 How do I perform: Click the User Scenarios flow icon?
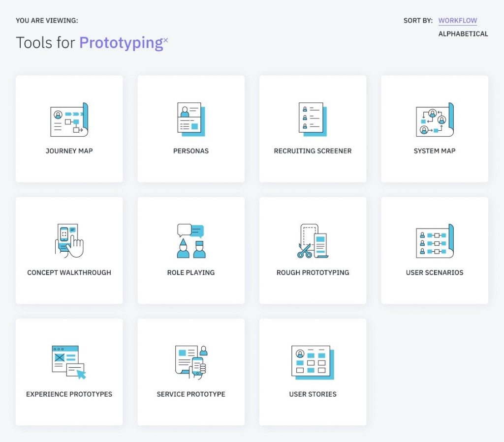coord(435,241)
